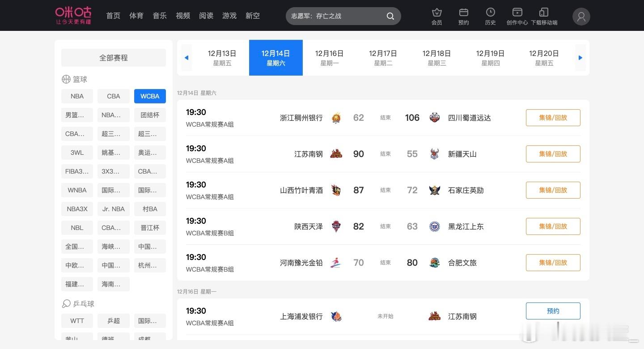Click 陕西天泽 team logo
Viewport: 644px width, 349px height.
pyautogui.click(x=336, y=226)
